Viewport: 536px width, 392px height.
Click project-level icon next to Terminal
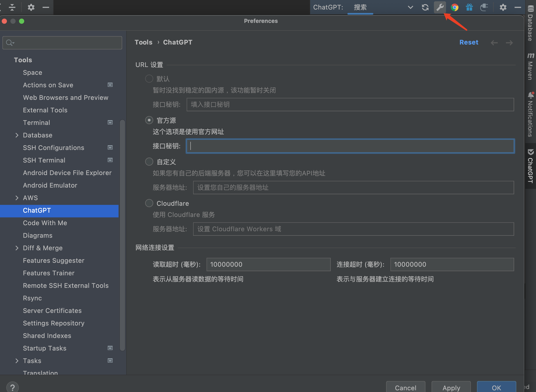(x=110, y=123)
